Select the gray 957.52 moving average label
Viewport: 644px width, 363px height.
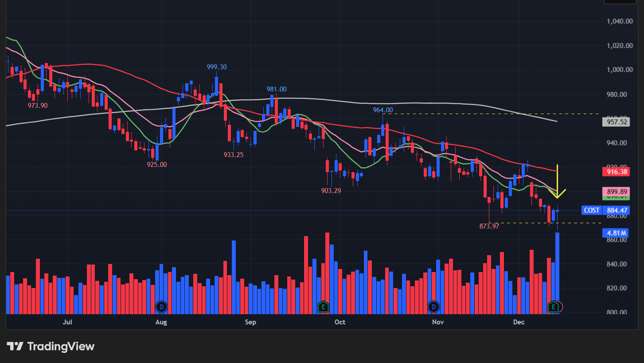point(616,122)
